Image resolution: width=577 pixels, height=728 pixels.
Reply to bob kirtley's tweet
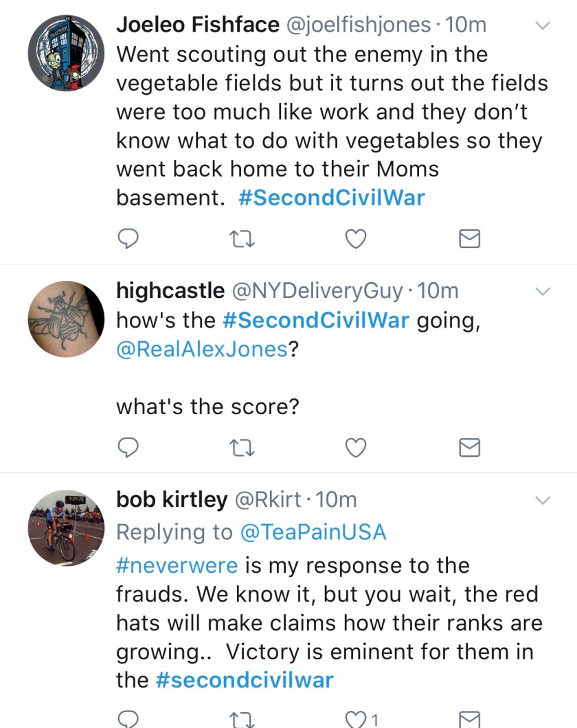point(128,718)
